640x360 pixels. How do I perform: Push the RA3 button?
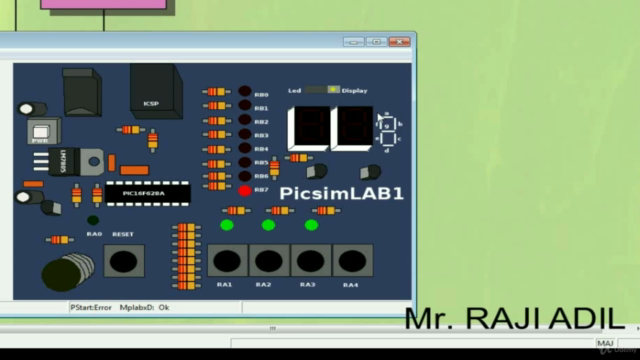pos(311,261)
